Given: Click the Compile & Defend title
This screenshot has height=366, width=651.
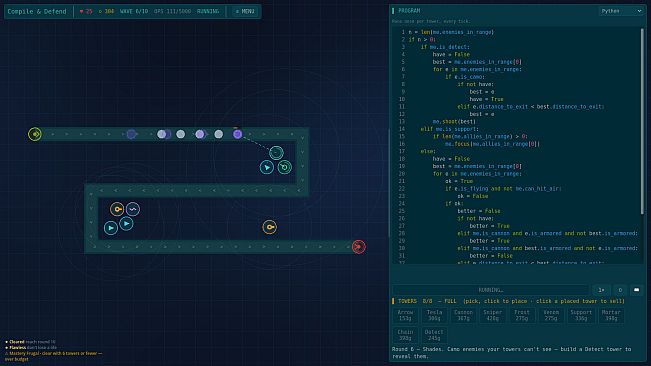Looking at the screenshot, I should [37, 12].
